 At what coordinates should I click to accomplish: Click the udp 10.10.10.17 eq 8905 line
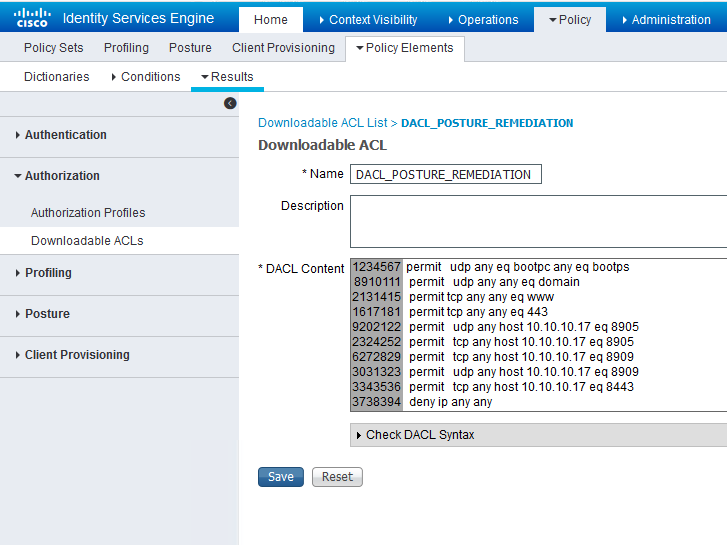pos(524,327)
